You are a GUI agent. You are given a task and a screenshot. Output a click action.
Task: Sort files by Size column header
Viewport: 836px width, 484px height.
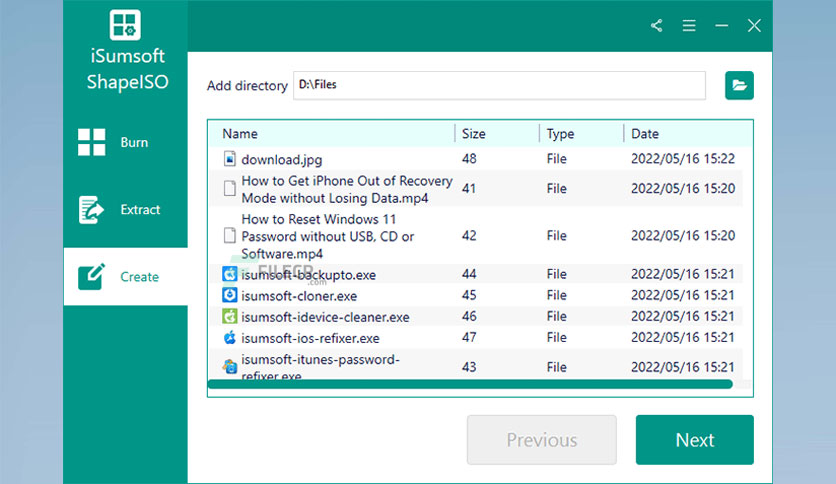[473, 134]
